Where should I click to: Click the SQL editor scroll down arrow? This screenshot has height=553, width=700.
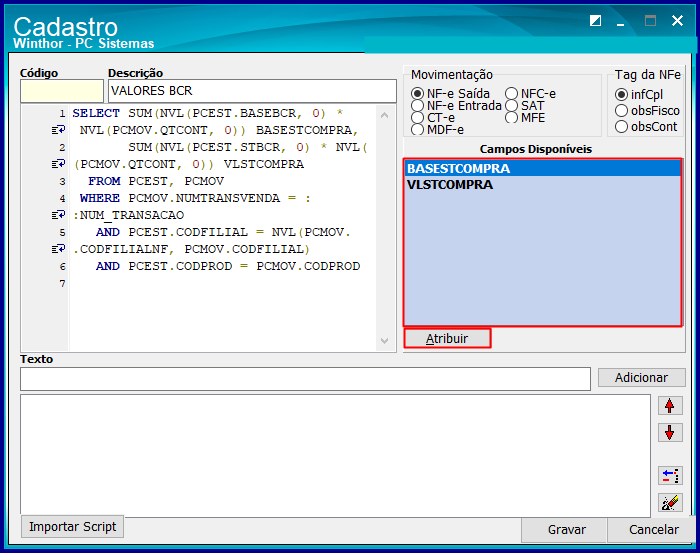click(x=384, y=341)
